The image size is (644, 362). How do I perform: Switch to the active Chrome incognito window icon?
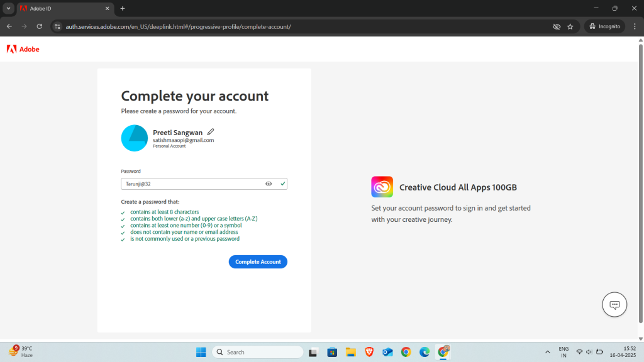pos(443,352)
